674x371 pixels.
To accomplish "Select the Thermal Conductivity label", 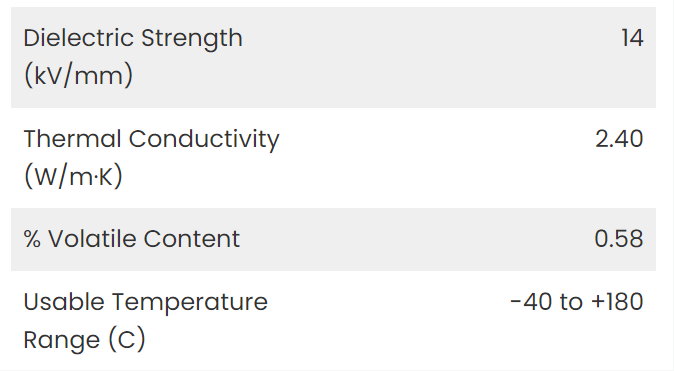I will [151, 140].
